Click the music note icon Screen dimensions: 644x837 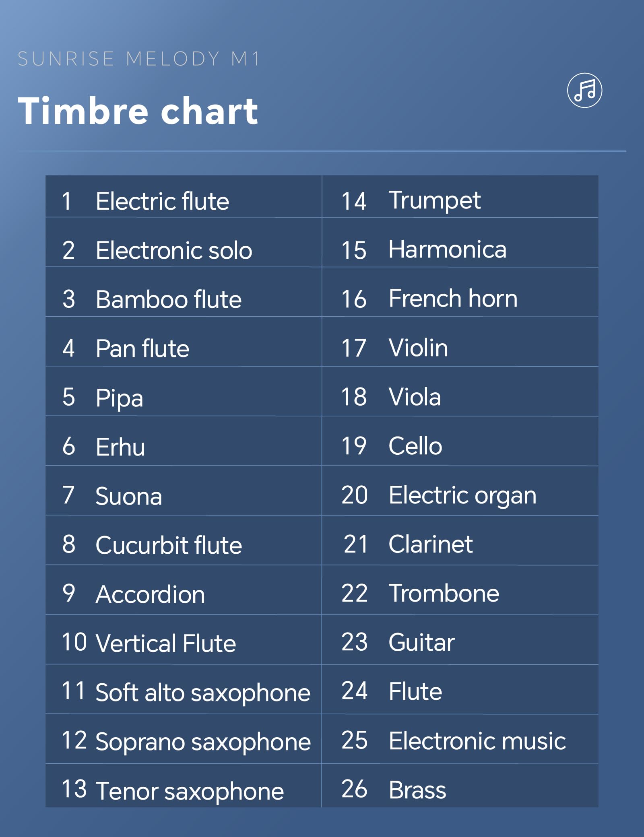click(x=584, y=90)
